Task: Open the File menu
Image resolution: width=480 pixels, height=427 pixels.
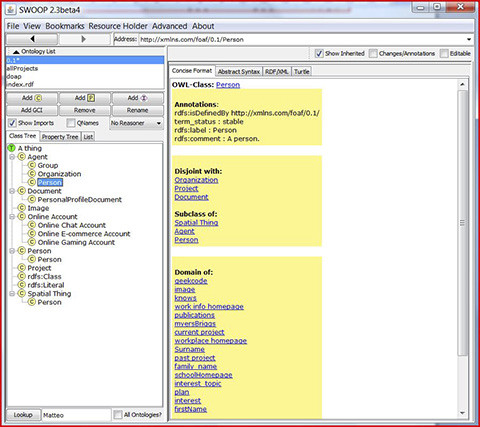Action: tap(13, 26)
